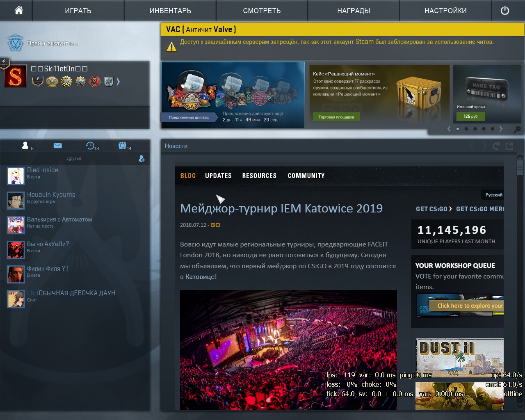This screenshot has width=525, height=420.
Task: Buy the name tag for 125 руб
Action: (x=470, y=116)
